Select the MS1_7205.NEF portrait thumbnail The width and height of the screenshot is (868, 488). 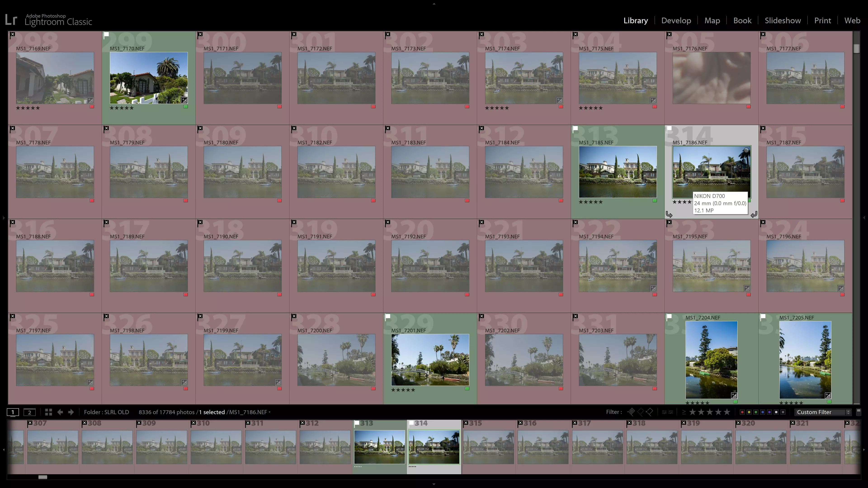(x=805, y=360)
